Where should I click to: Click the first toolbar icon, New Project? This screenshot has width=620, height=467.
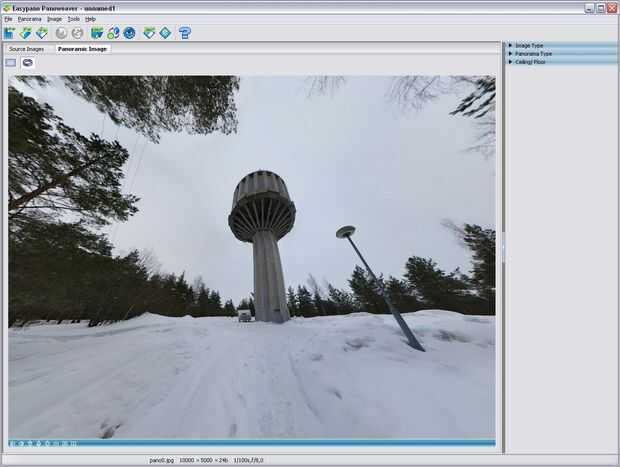click(9, 33)
